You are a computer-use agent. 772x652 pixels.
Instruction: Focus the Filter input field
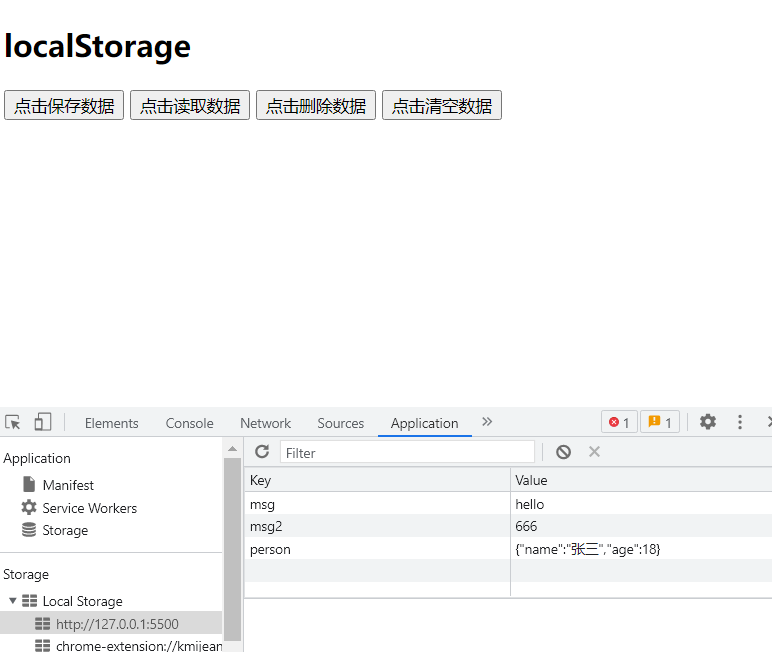[407, 452]
